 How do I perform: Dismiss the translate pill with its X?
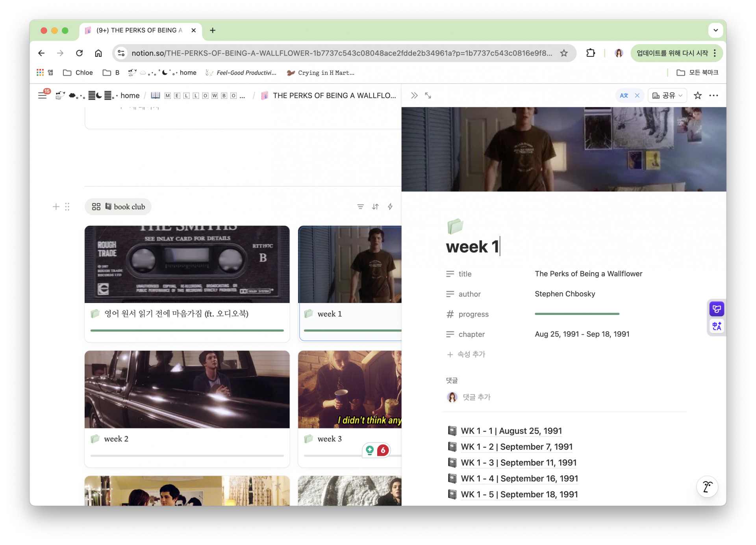(637, 95)
